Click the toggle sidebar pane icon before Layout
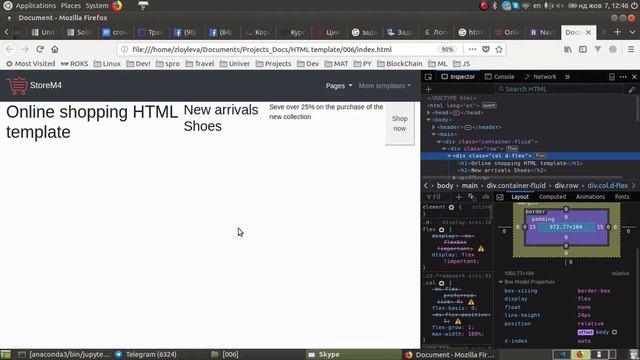The height and width of the screenshot is (360, 640). (x=500, y=197)
